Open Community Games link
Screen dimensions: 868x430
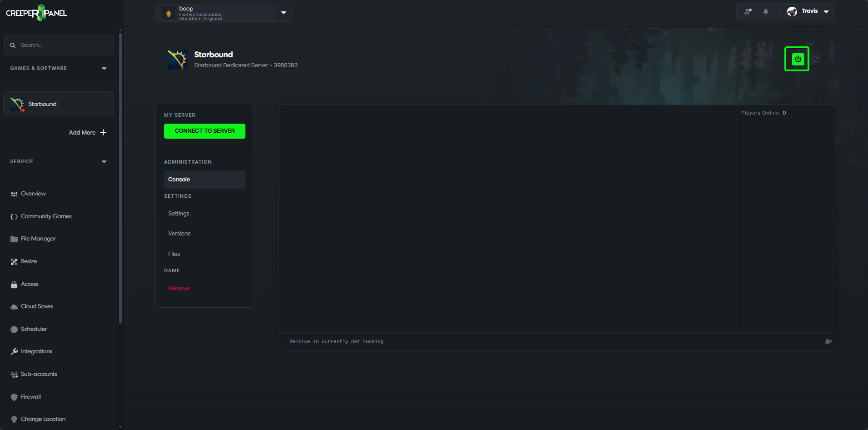point(46,216)
